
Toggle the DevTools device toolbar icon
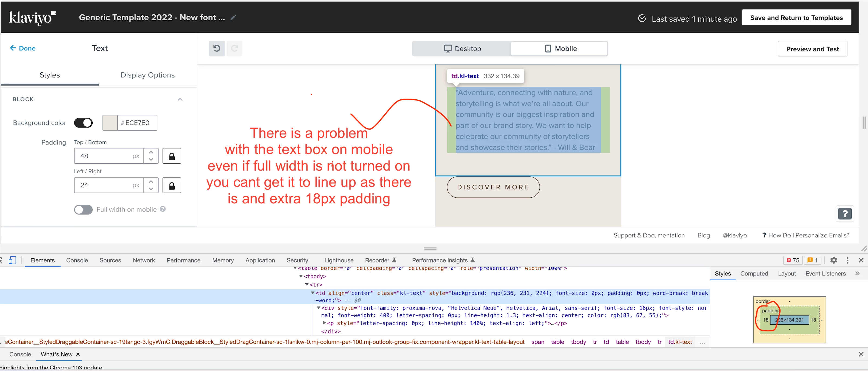click(x=12, y=260)
